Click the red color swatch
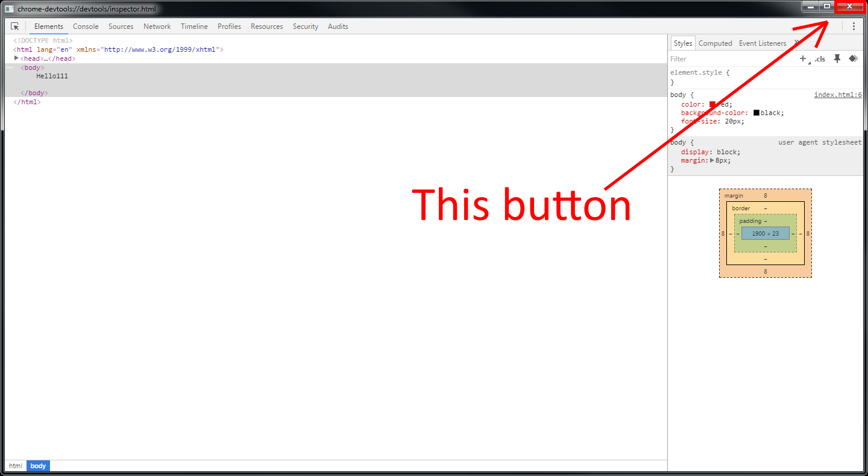 coord(712,104)
